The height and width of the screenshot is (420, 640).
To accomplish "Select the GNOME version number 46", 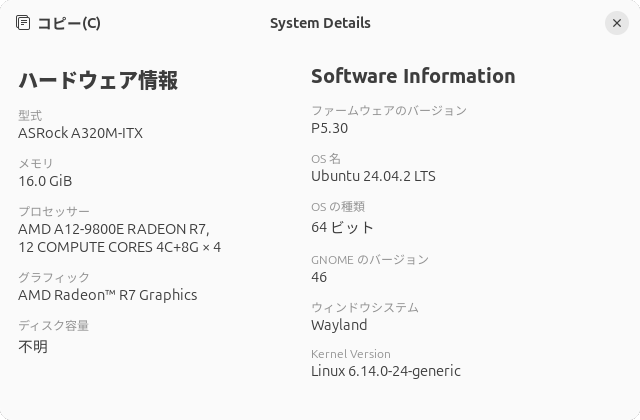I will pyautogui.click(x=319, y=277).
